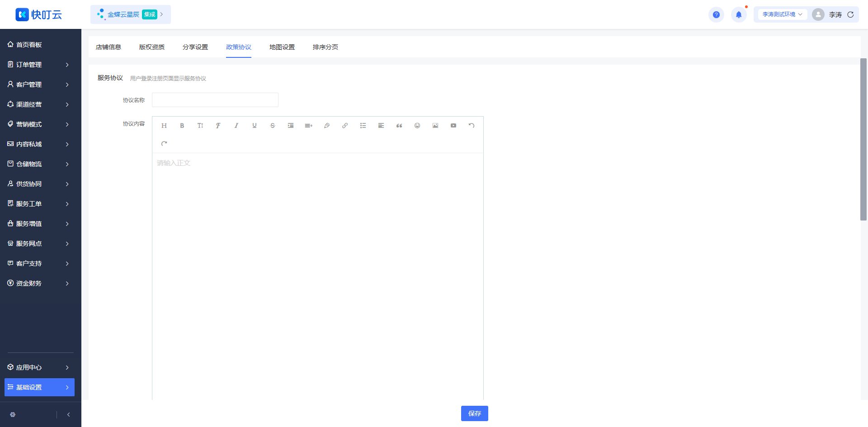
Task: Expand the 资金财务 menu
Action: tap(39, 283)
